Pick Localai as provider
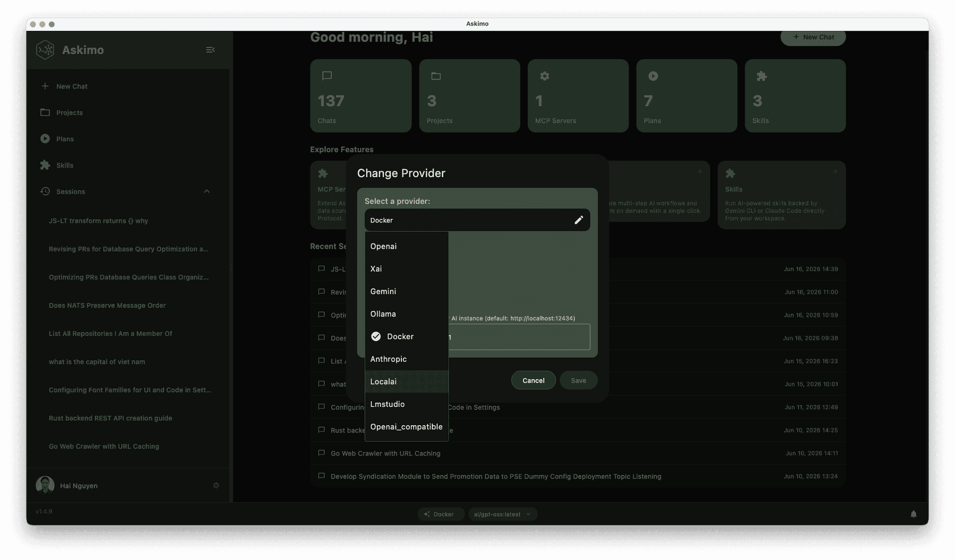The height and width of the screenshot is (560, 955). [x=406, y=381]
